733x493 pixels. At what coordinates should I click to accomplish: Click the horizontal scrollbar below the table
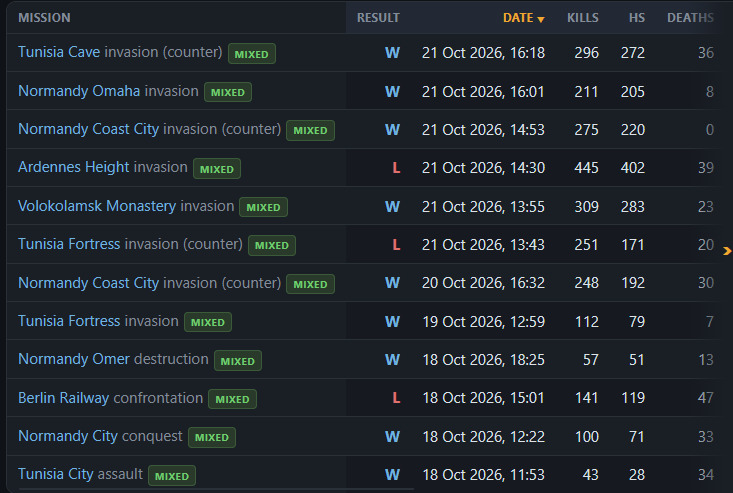pyautogui.click(x=216, y=489)
